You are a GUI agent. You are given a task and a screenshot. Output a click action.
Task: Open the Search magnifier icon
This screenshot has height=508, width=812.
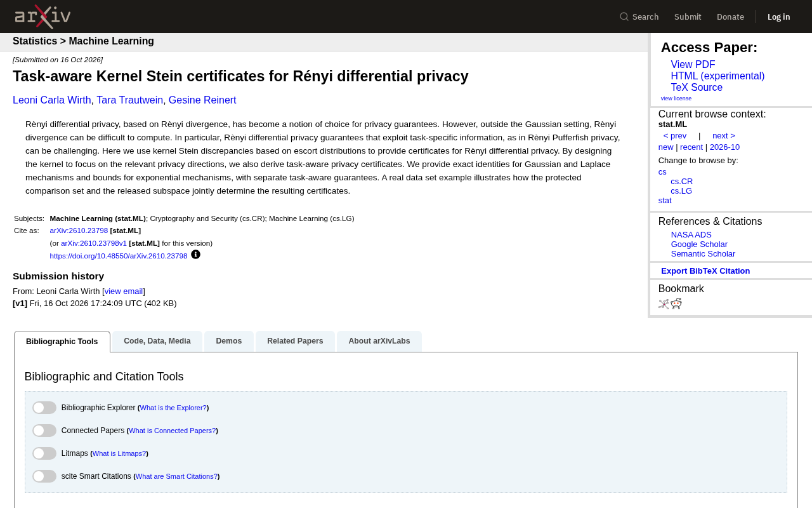624,17
